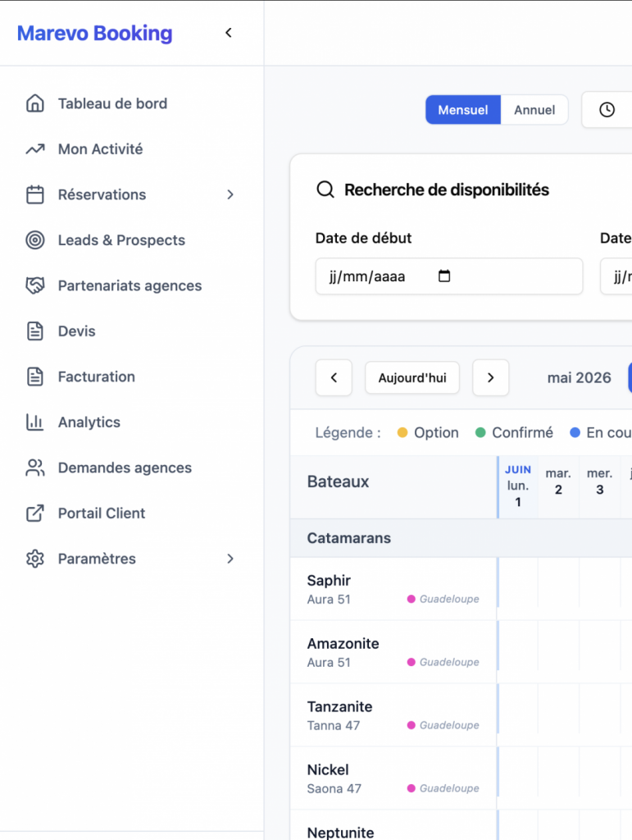Expand the Réservations submenu arrow
This screenshot has height=840, width=632.
[x=230, y=194]
